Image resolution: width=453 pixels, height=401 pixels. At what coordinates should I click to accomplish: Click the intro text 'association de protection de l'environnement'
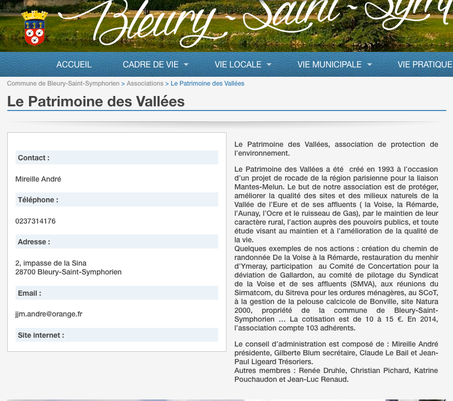(336, 149)
